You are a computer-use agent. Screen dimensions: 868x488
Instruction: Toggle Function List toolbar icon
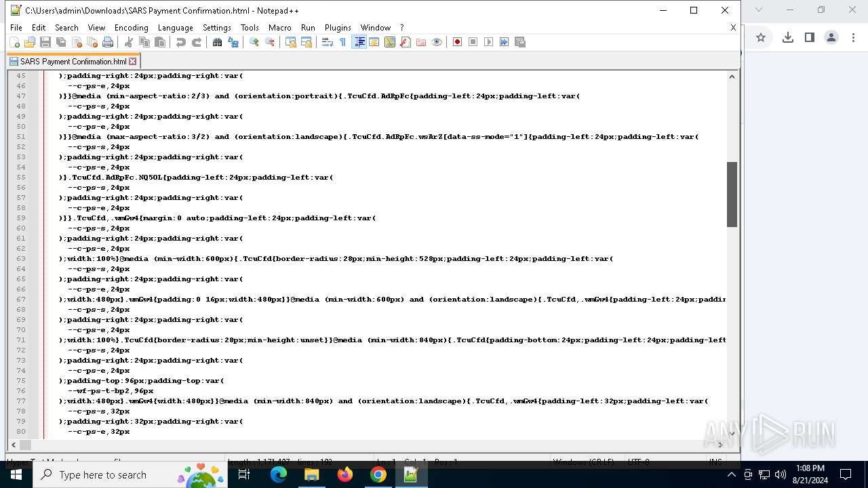click(406, 42)
